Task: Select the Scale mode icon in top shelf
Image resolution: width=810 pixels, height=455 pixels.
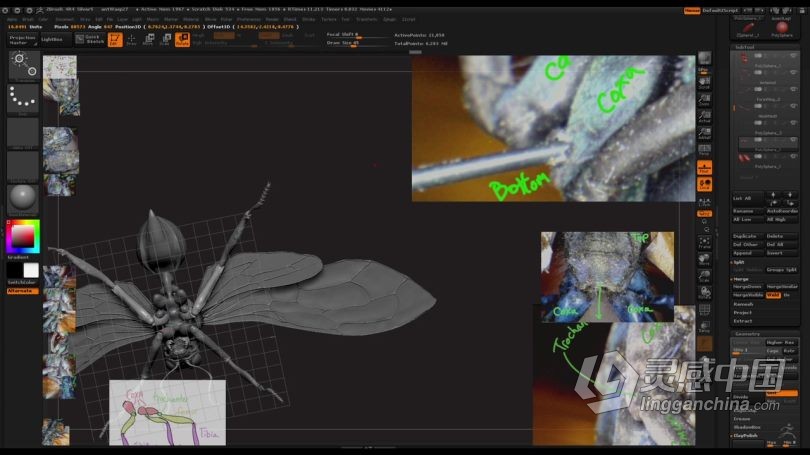Action: 165,39
